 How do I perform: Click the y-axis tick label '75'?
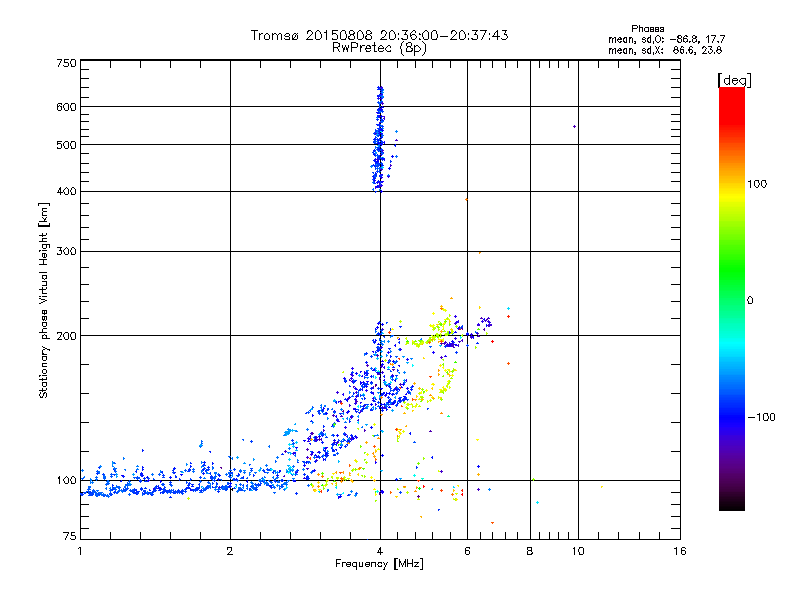coord(70,536)
